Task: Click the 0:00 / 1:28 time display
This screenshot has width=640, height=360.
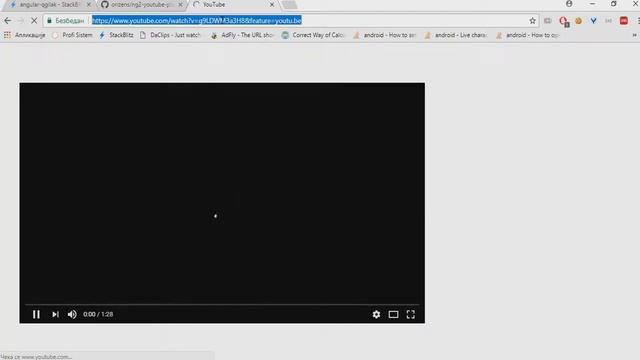Action: 98,314
